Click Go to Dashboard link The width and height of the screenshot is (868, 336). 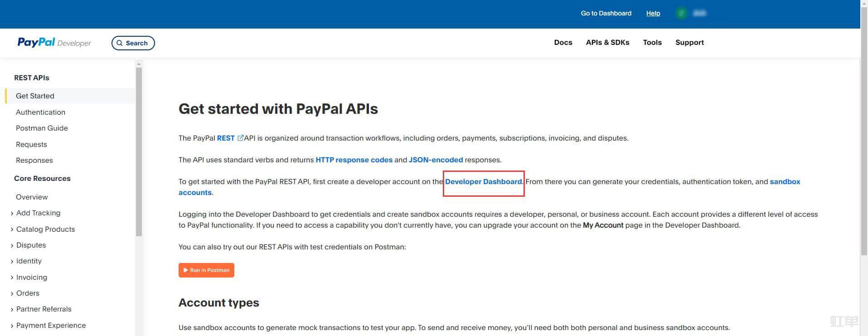click(606, 13)
